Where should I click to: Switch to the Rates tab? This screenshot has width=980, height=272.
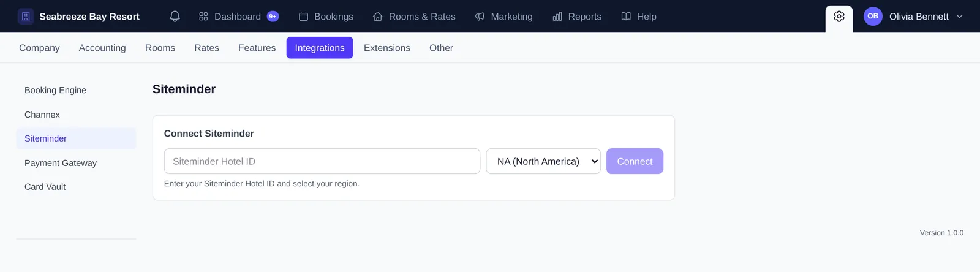[206, 48]
